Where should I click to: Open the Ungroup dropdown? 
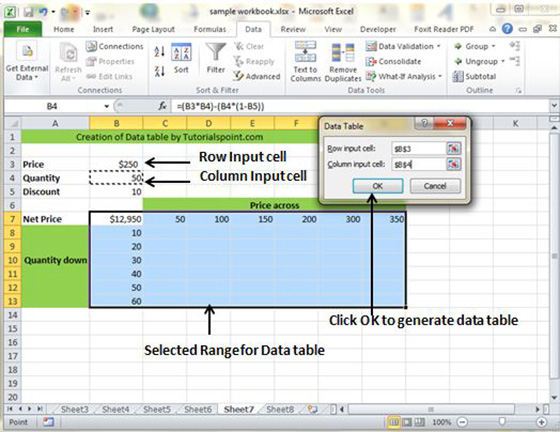tap(503, 61)
